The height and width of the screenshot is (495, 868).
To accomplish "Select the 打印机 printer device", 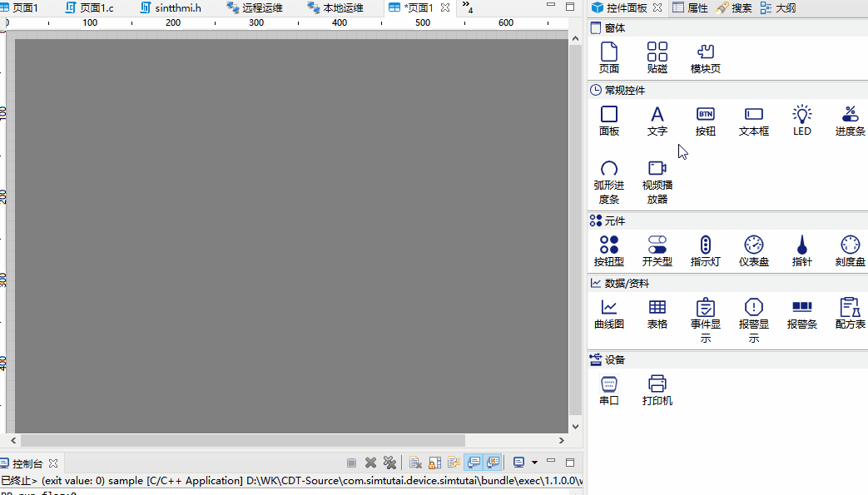I will click(x=657, y=389).
